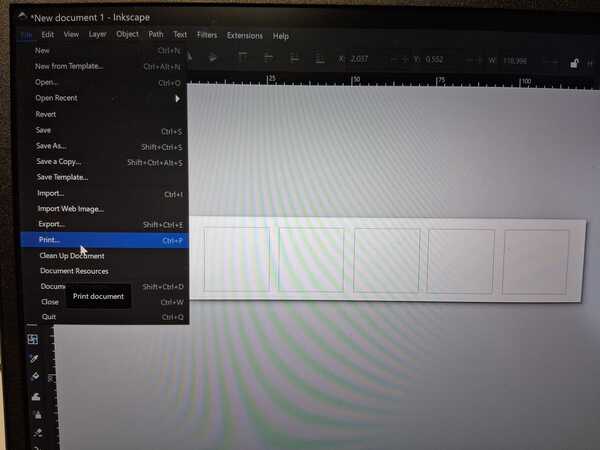Open the Extensions menu
This screenshot has width=600, height=450.
click(245, 36)
